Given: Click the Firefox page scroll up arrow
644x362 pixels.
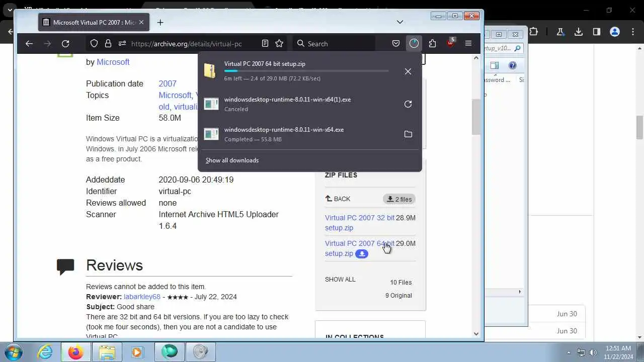Looking at the screenshot, I should pos(476,58).
